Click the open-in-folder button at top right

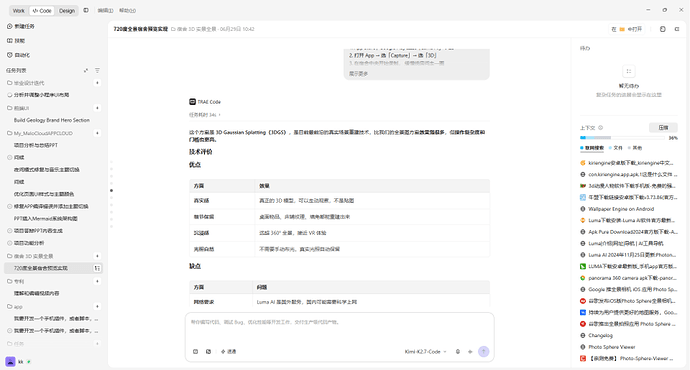[627, 29]
